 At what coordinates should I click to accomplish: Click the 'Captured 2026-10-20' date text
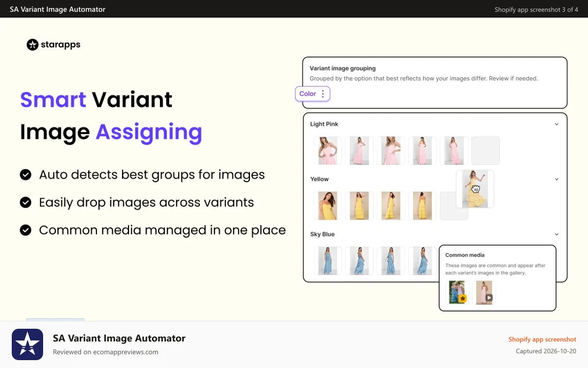(x=546, y=351)
